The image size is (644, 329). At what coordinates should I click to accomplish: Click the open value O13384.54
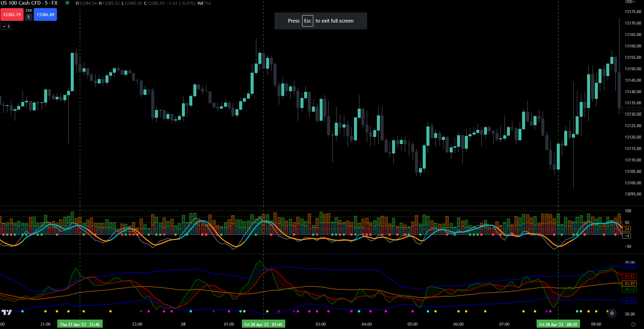pos(86,3)
